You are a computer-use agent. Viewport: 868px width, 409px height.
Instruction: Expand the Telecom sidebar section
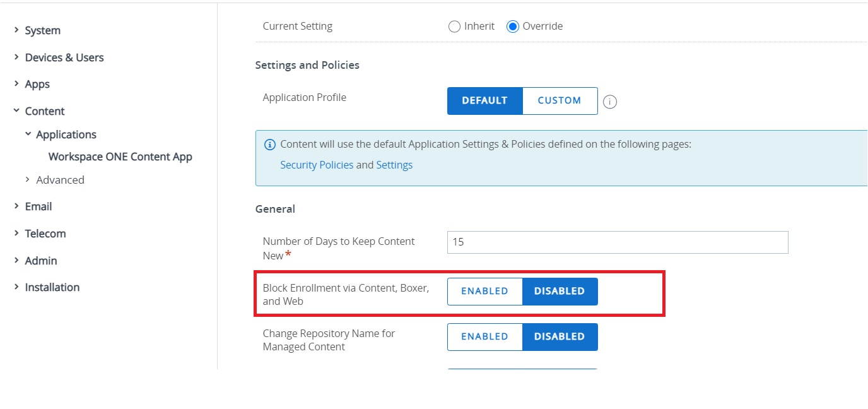pos(45,233)
